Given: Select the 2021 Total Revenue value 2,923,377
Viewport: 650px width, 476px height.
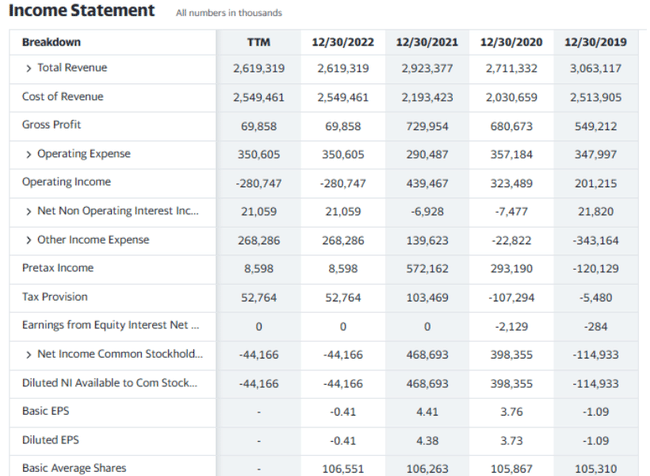Looking at the screenshot, I should (x=427, y=69).
